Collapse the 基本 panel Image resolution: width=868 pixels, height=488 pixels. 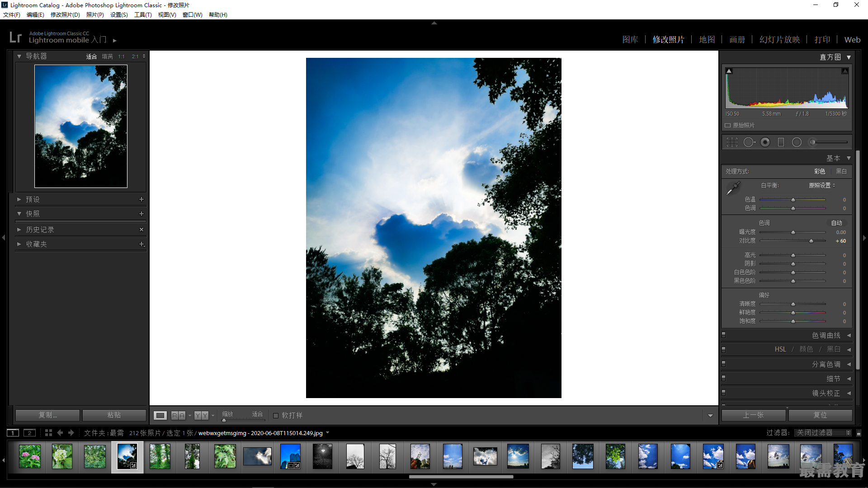coord(849,158)
